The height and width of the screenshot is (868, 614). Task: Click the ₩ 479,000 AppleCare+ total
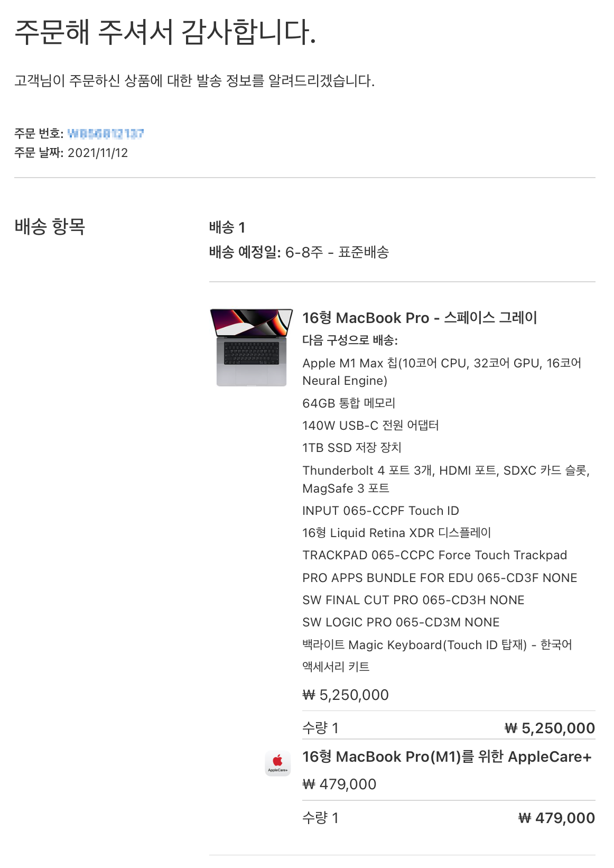[557, 818]
